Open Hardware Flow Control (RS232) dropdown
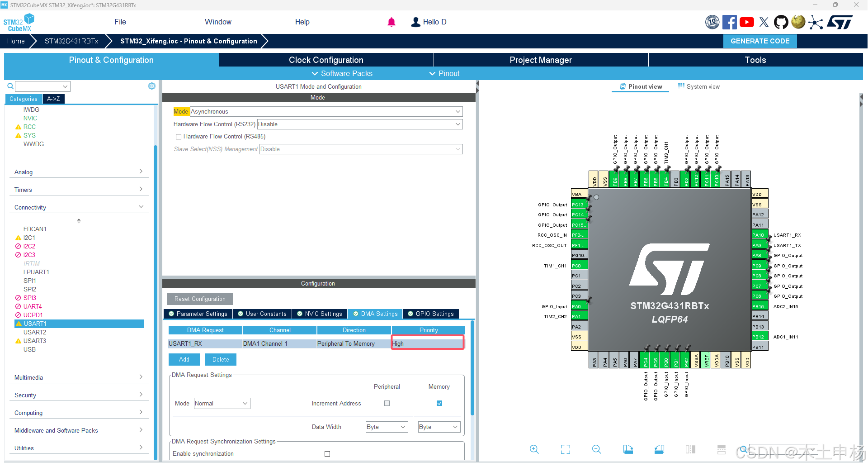Screen dimensions: 868x467 coord(360,124)
